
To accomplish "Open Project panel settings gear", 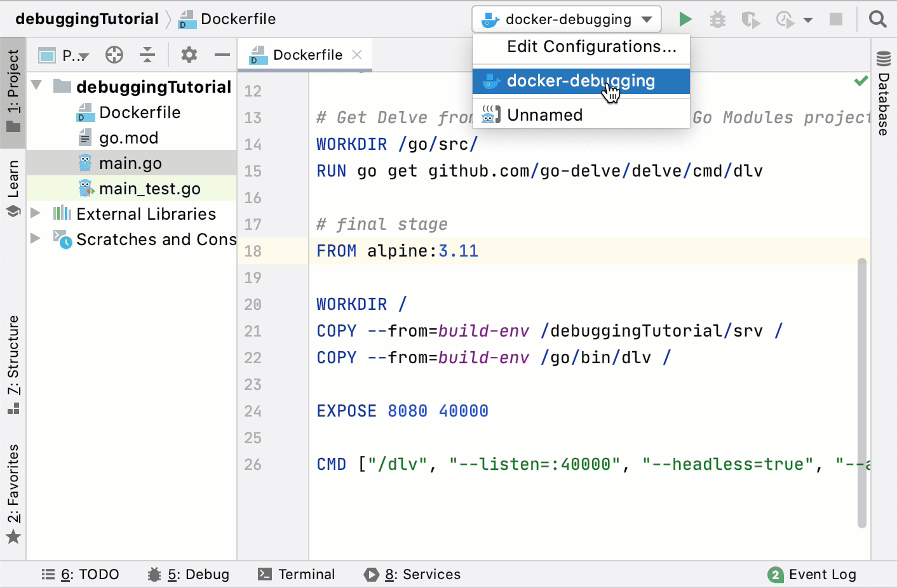I will tap(188, 55).
